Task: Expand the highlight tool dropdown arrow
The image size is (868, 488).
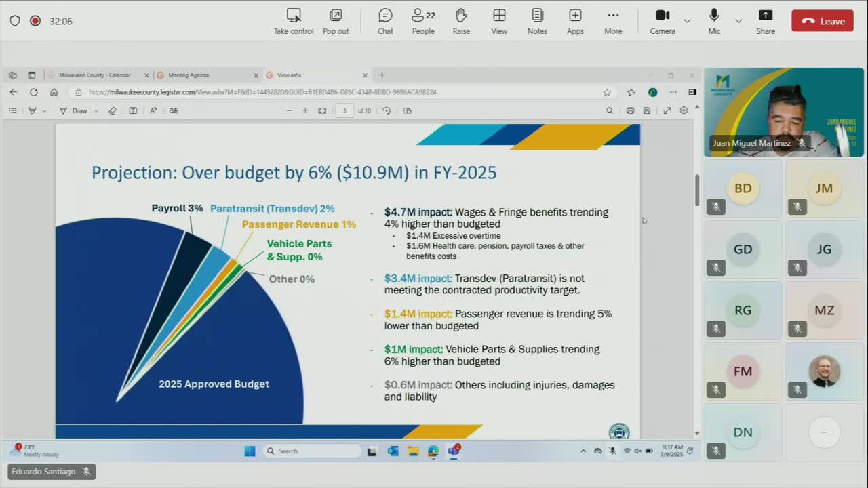Action: pos(45,111)
